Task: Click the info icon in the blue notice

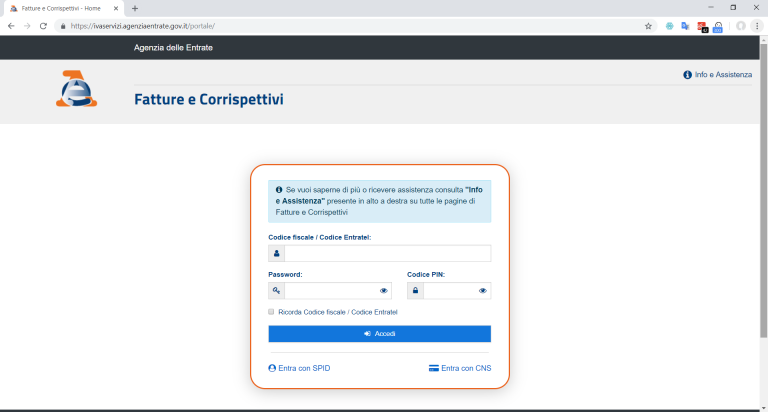Action: click(x=279, y=190)
